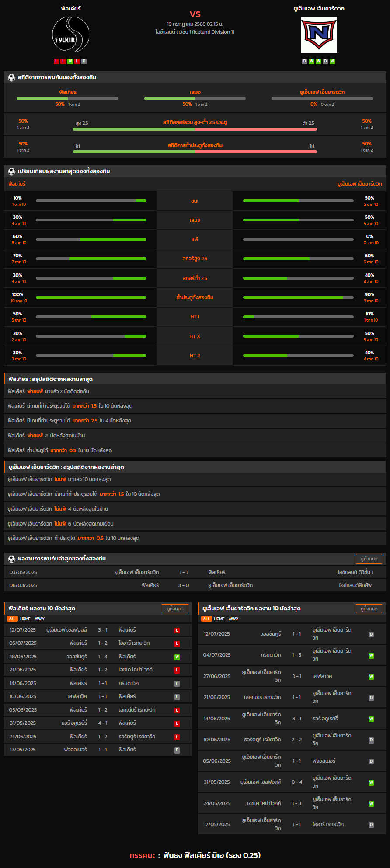The image size is (390, 868).
Task: Click W badge in Njardvik table 24/05/2025 row
Action: [x=371, y=804]
